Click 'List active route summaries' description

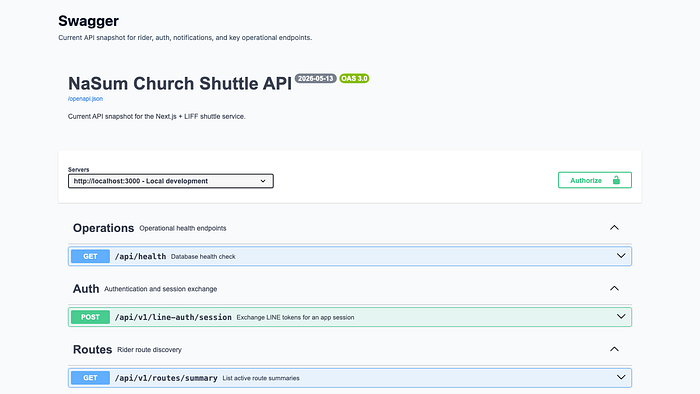pos(261,378)
